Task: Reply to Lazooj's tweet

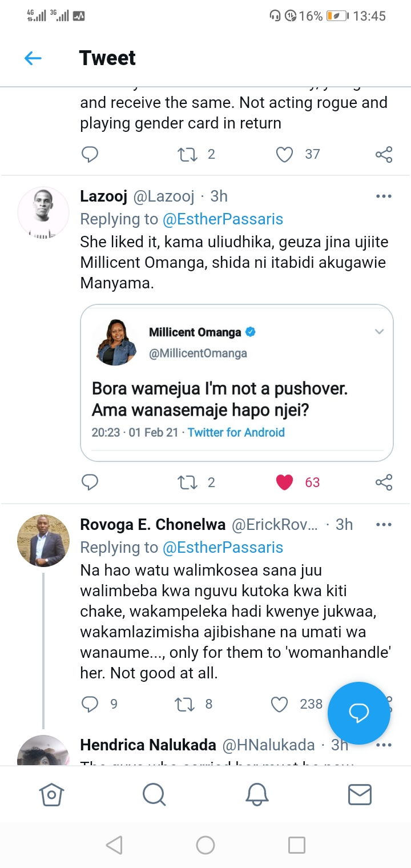Action: pos(90,483)
